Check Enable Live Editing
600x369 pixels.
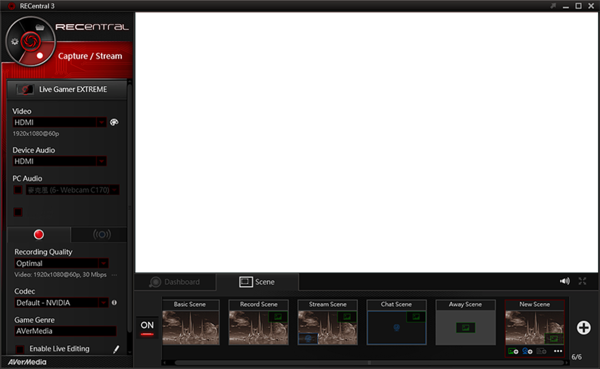click(x=20, y=349)
